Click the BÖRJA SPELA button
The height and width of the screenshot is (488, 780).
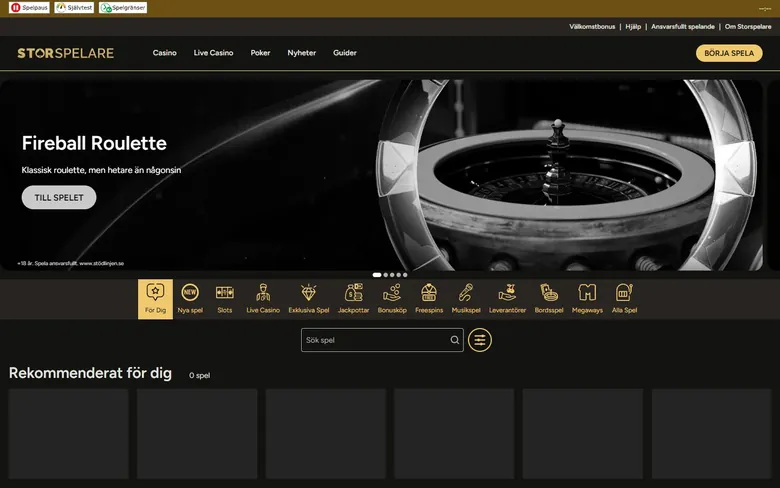point(729,53)
